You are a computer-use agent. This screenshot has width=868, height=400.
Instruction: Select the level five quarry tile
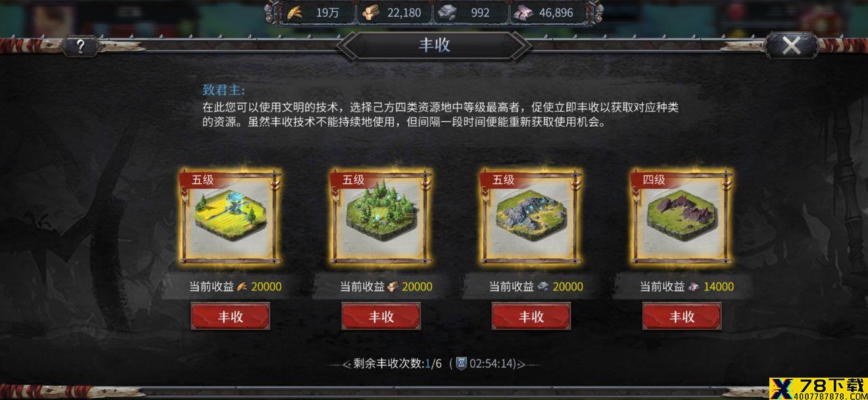[531, 217]
